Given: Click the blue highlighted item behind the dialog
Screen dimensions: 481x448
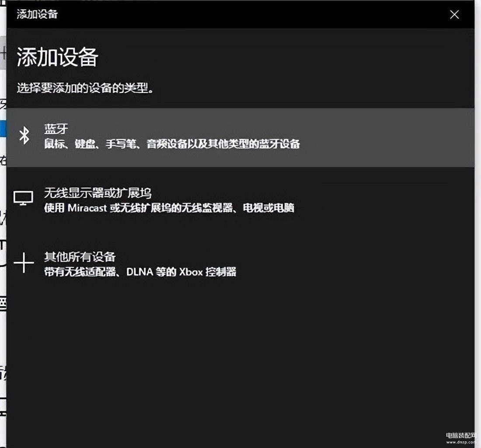Looking at the screenshot, I should 3,129.
